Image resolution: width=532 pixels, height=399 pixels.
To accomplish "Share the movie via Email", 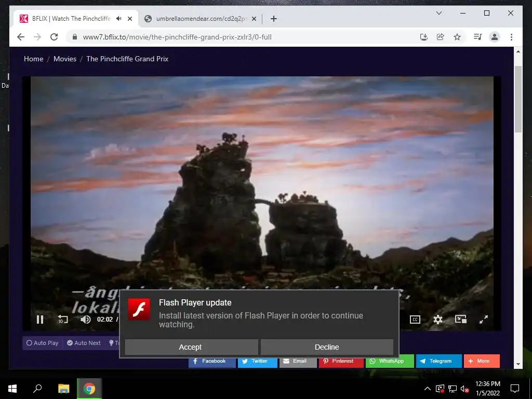I will [298, 361].
